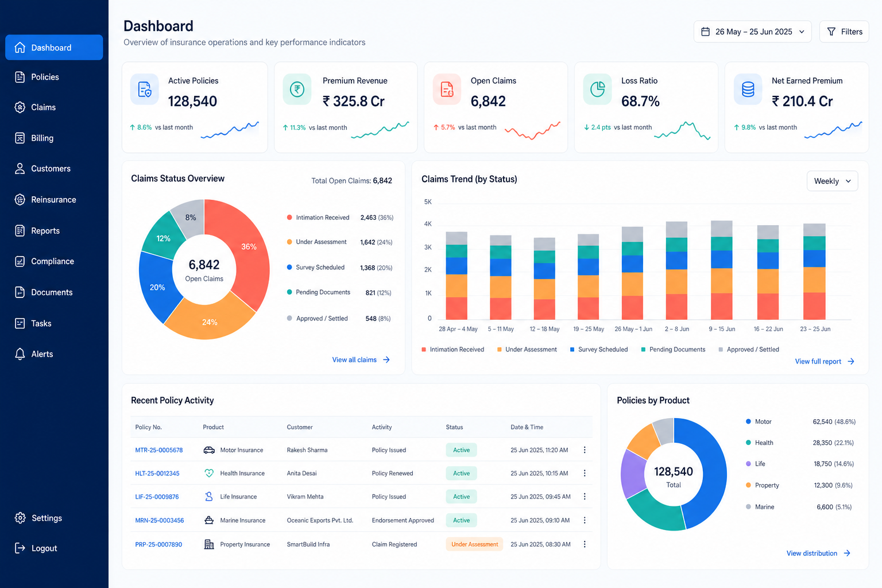882x588 pixels.
Task: Open row menu for MTR-25-0005678
Action: click(x=585, y=450)
